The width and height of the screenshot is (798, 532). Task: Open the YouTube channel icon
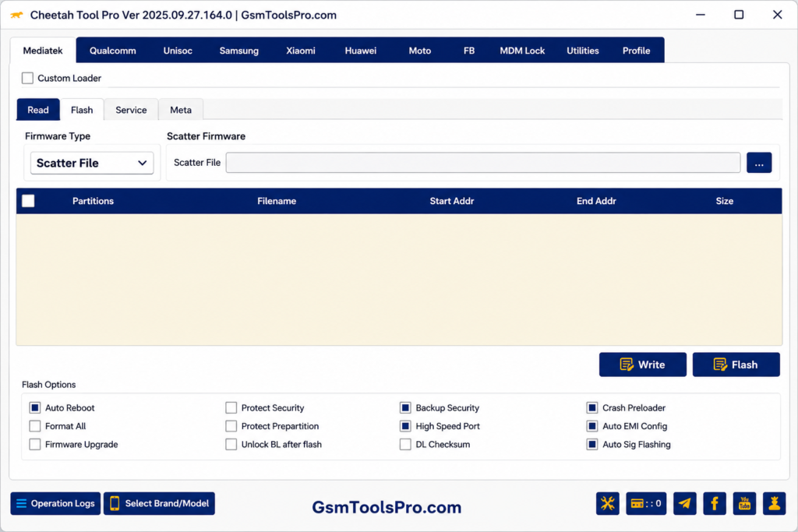[744, 503]
